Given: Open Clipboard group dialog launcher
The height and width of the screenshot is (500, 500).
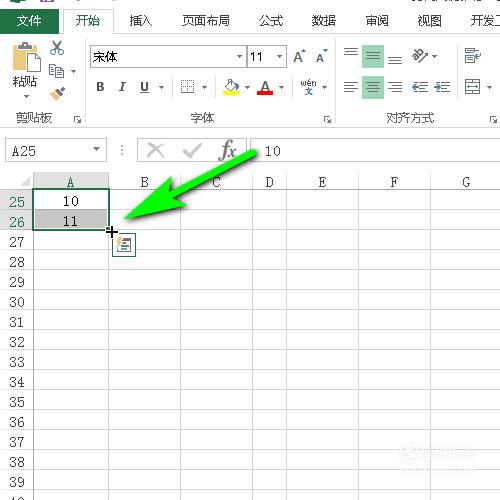Looking at the screenshot, I should click(77, 119).
